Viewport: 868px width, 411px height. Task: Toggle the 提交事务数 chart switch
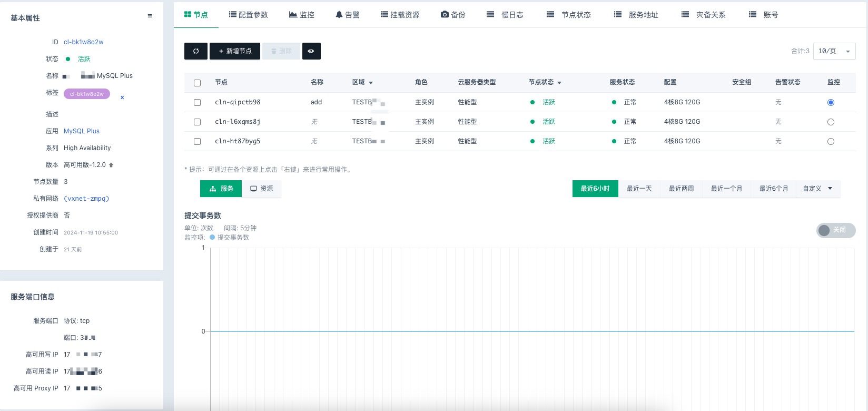coord(836,230)
